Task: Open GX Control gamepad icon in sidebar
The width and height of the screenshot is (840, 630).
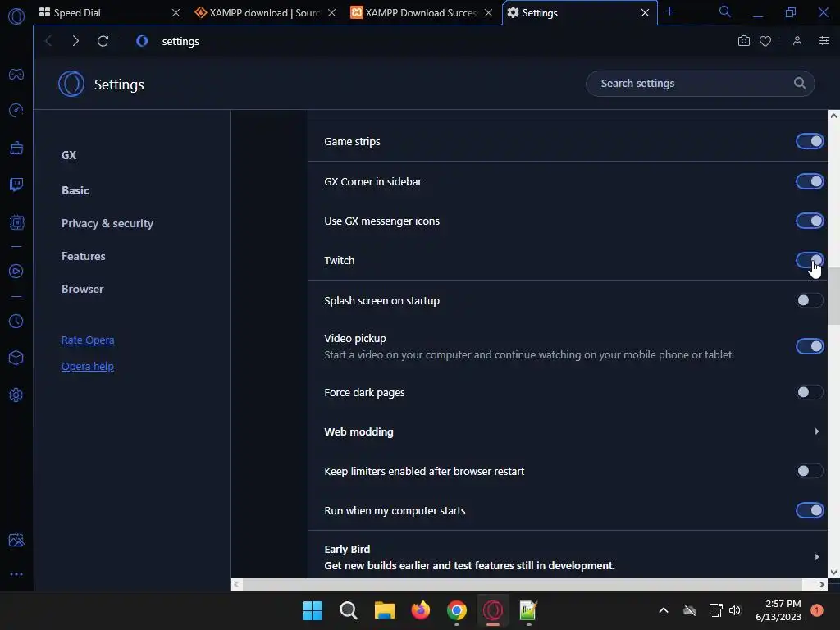Action: click(x=16, y=74)
